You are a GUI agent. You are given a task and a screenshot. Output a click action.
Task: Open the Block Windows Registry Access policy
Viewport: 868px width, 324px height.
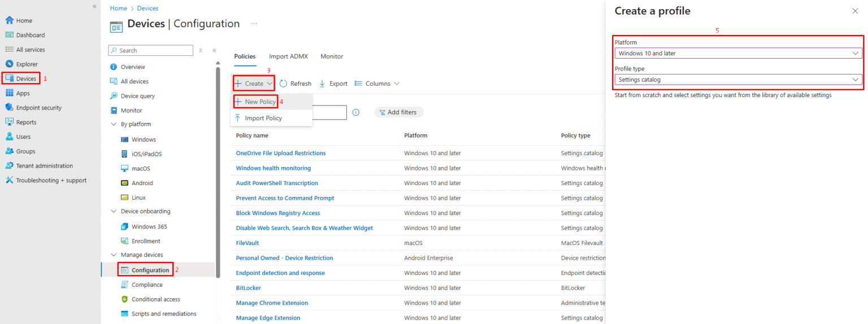pyautogui.click(x=278, y=213)
